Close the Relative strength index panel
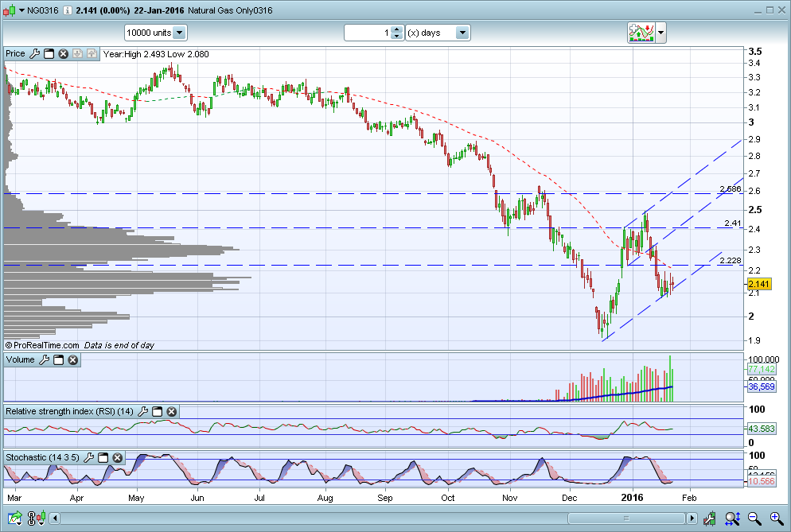 click(x=171, y=412)
